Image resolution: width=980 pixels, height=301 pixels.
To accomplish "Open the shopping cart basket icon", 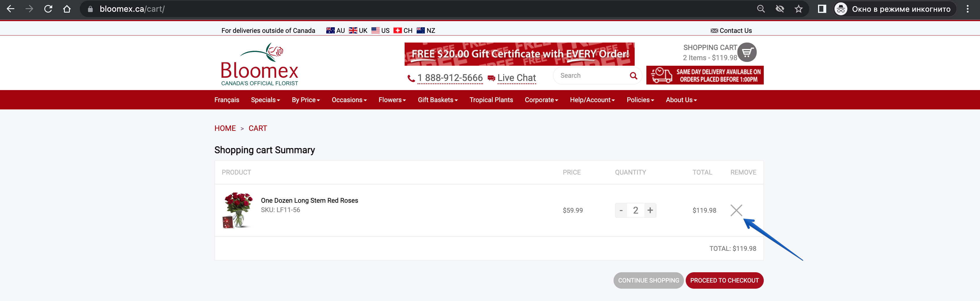I will [x=747, y=52].
